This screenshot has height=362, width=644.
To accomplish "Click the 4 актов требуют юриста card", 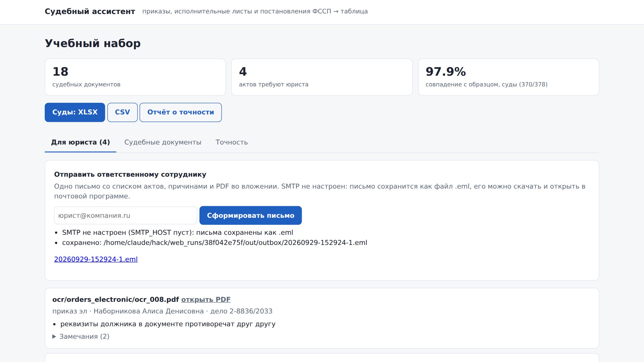I will 322,77.
